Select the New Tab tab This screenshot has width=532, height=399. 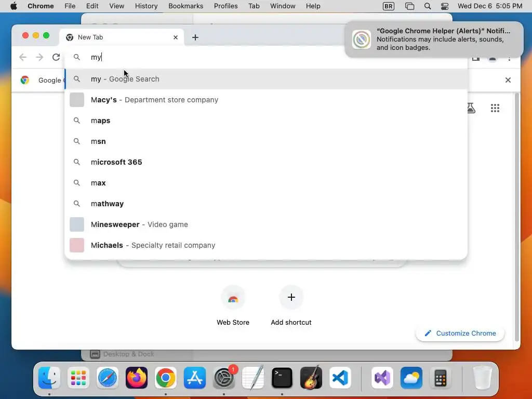pos(122,37)
